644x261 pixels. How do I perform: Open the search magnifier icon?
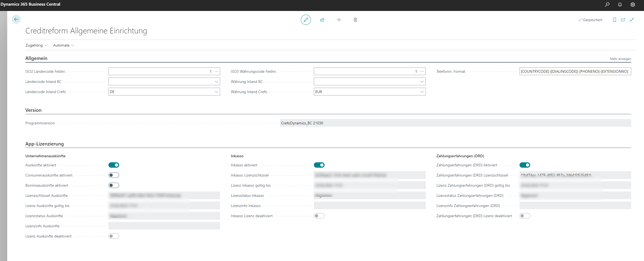[x=607, y=4]
